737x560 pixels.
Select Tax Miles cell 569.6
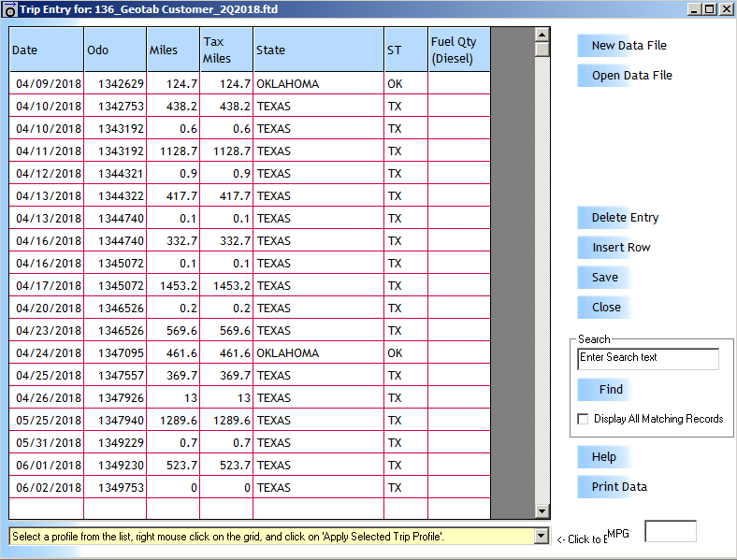(x=226, y=331)
